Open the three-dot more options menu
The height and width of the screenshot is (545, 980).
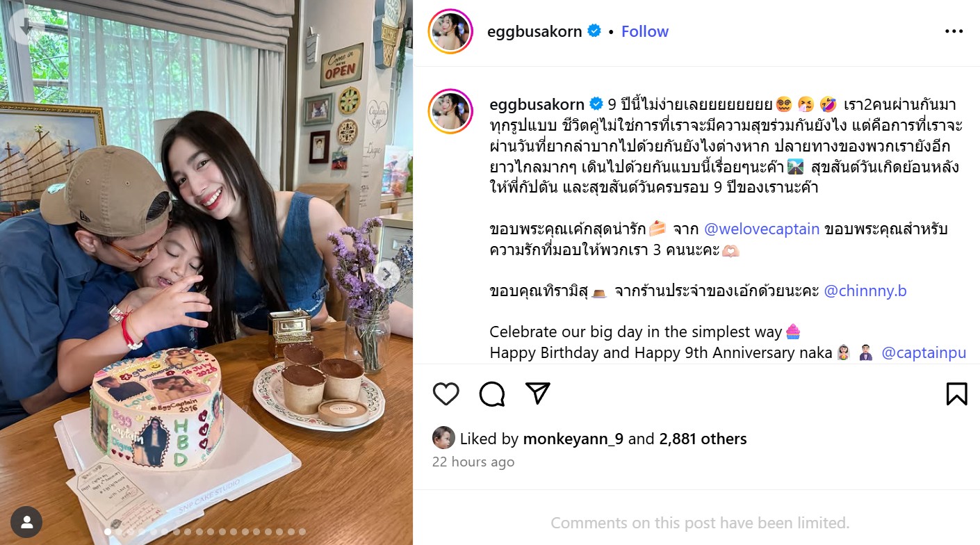(x=954, y=31)
